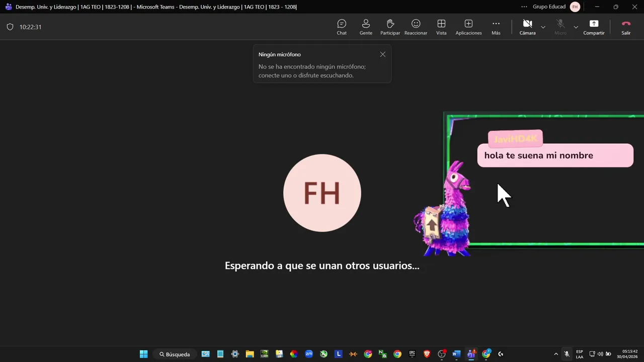Open Microsoft Word from taskbar
Image resolution: width=644 pixels, height=362 pixels.
(456, 354)
